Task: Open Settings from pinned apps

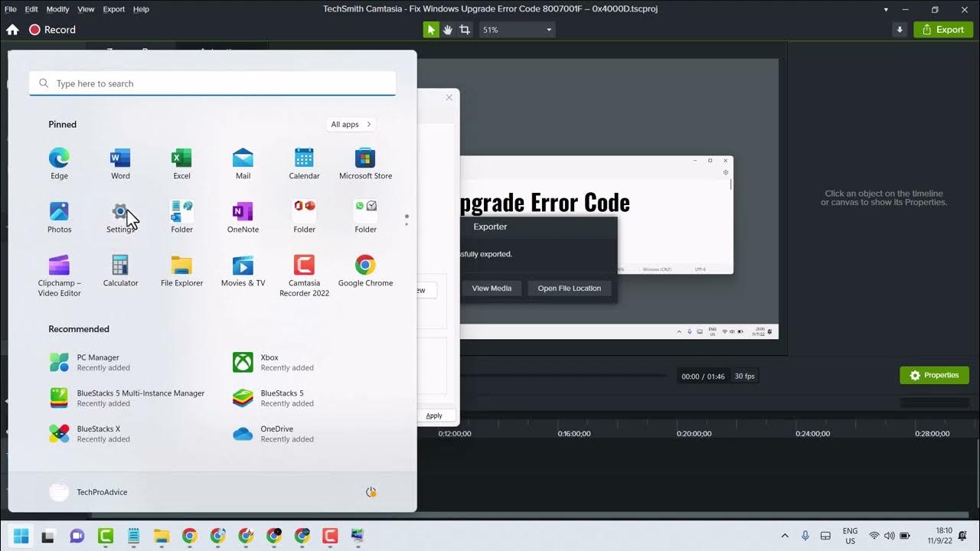Action: point(120,217)
